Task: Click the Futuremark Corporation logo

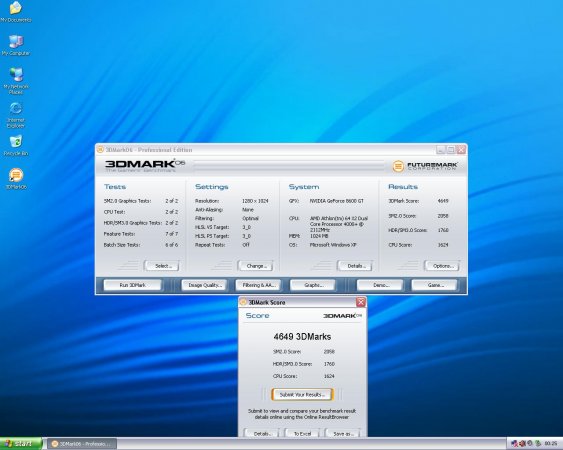Action: (424, 166)
